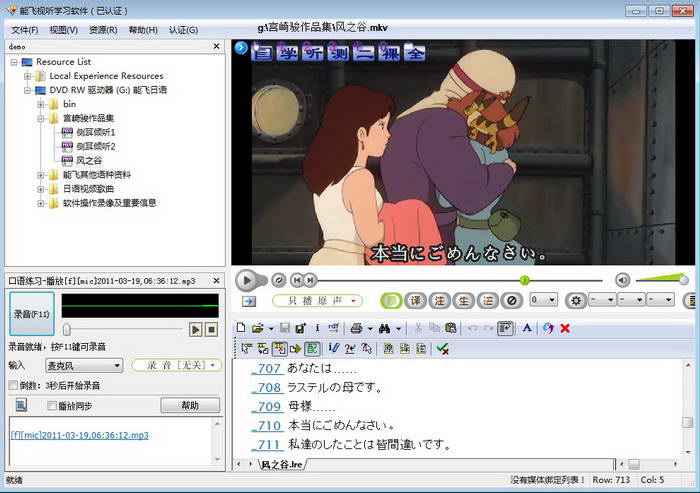The height and width of the screenshot is (493, 700).
Task: Open the 只播原声 audio mode dropdown
Action: (x=316, y=300)
